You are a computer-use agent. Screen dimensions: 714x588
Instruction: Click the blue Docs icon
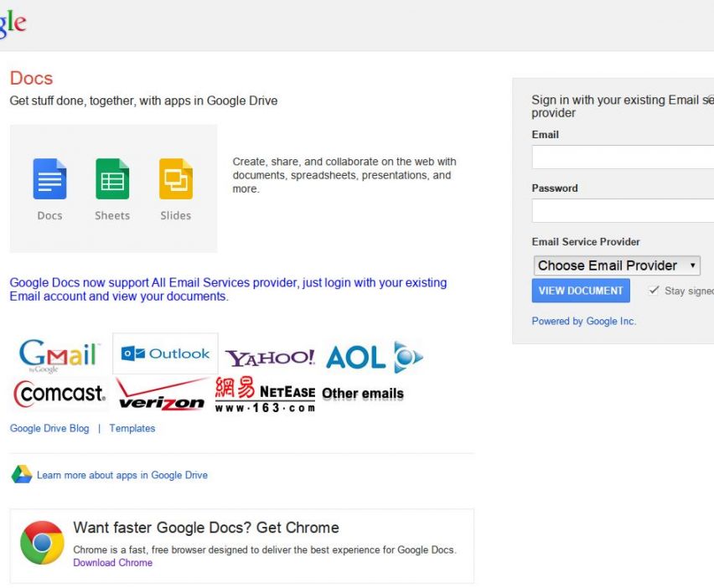[49, 178]
